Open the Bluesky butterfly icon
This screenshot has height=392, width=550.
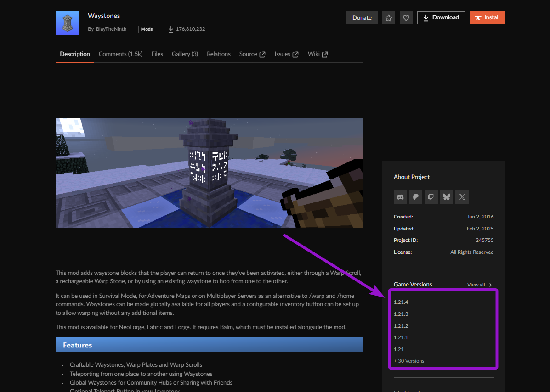click(x=447, y=197)
